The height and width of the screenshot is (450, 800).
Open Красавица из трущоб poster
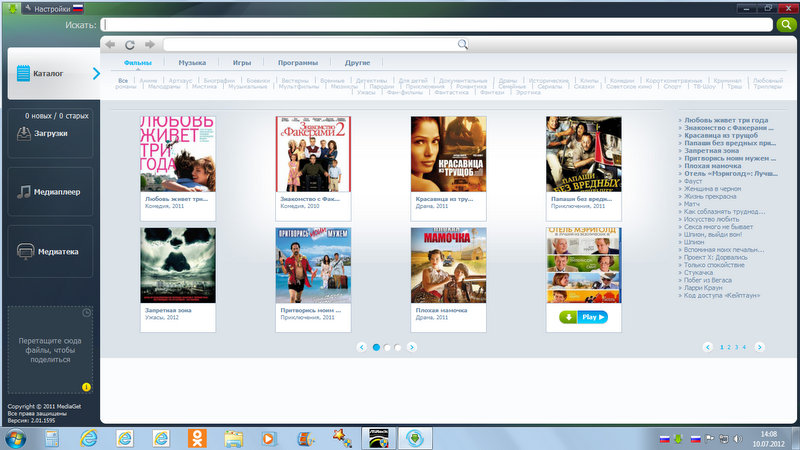(x=448, y=154)
